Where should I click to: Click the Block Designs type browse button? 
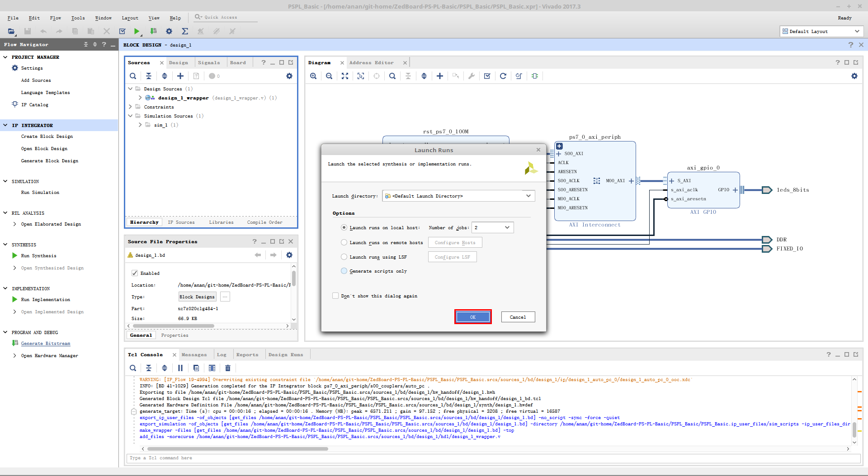point(225,297)
